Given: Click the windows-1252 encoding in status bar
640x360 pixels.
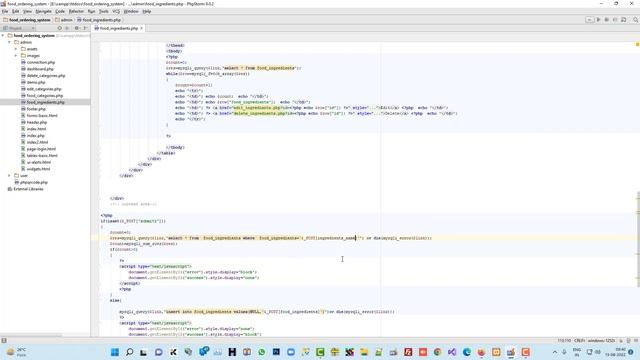Looking at the screenshot, I should coord(601,340).
